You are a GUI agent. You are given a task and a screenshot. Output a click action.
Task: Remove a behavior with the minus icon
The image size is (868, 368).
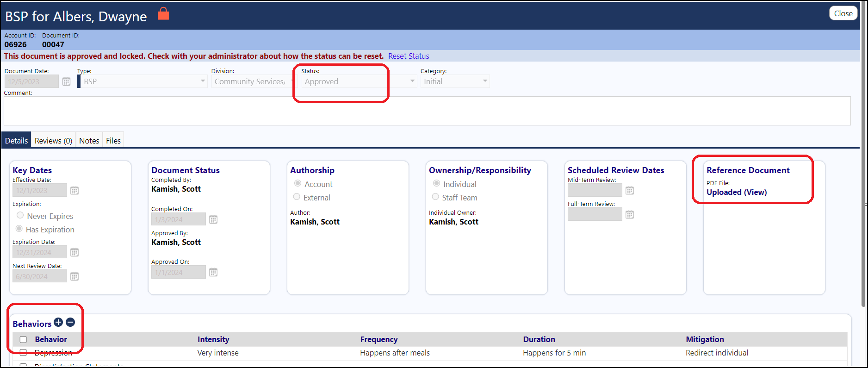tap(70, 322)
